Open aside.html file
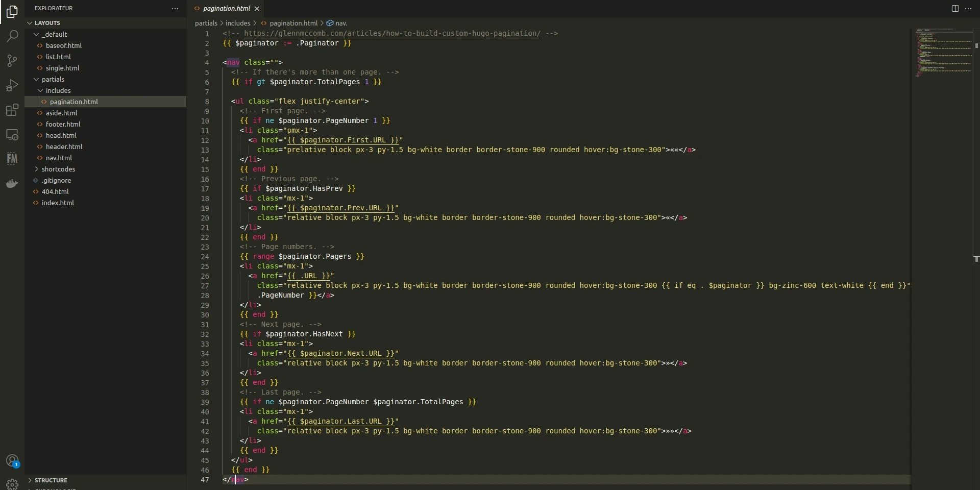The width and height of the screenshot is (980, 490). (106, 113)
